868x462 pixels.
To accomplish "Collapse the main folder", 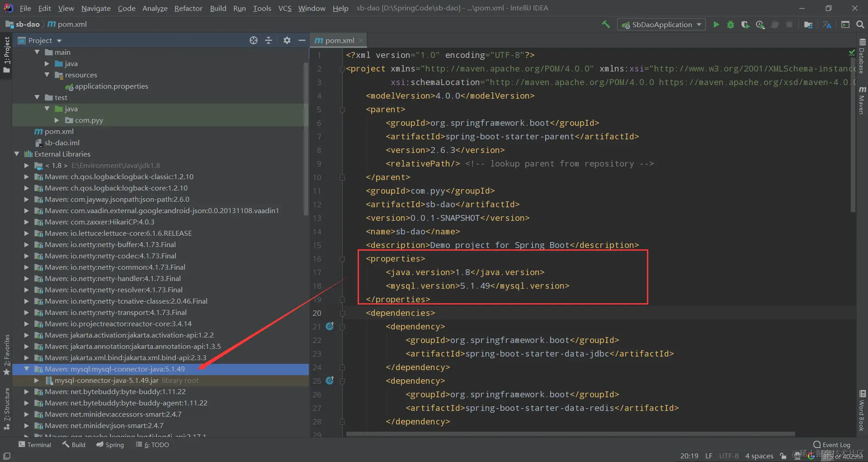I will (37, 52).
